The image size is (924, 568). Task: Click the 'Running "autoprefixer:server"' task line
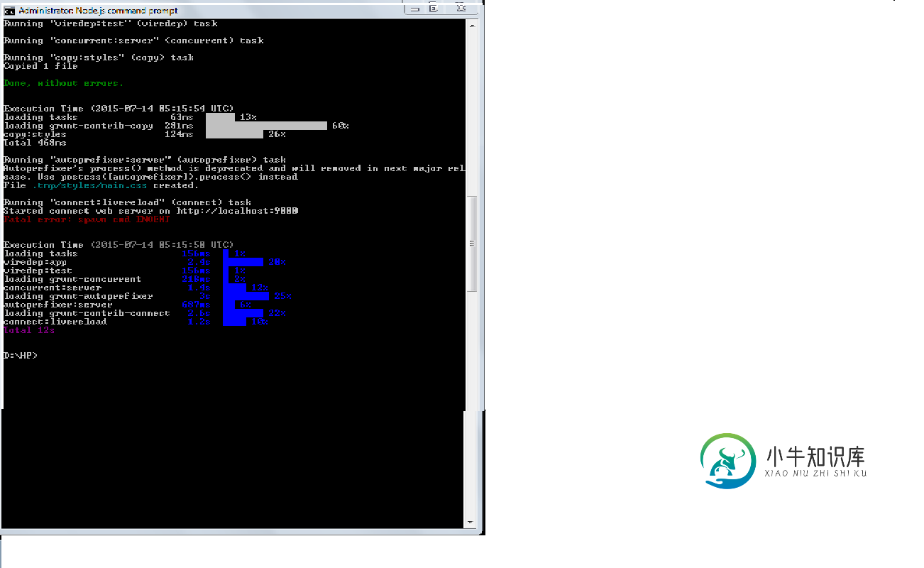pyautogui.click(x=145, y=160)
